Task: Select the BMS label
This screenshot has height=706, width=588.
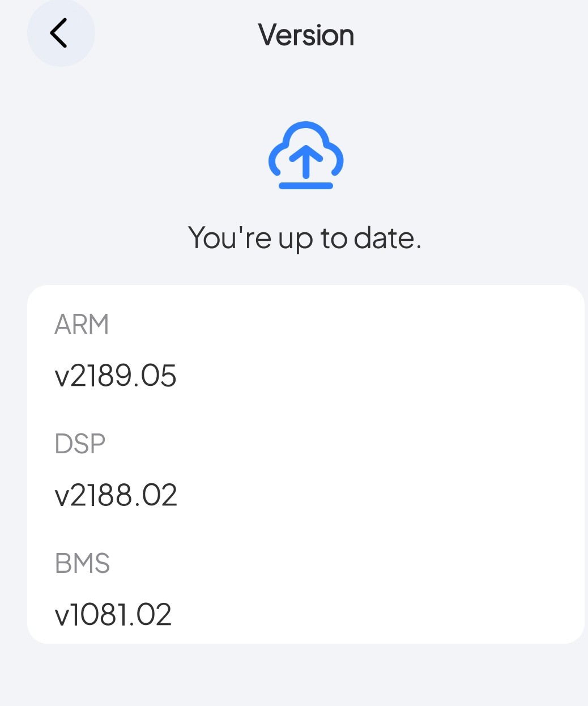Action: (x=82, y=563)
